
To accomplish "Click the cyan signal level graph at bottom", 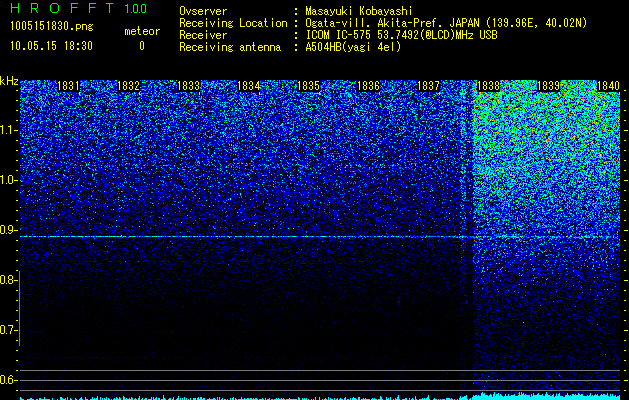I will click(320, 397).
